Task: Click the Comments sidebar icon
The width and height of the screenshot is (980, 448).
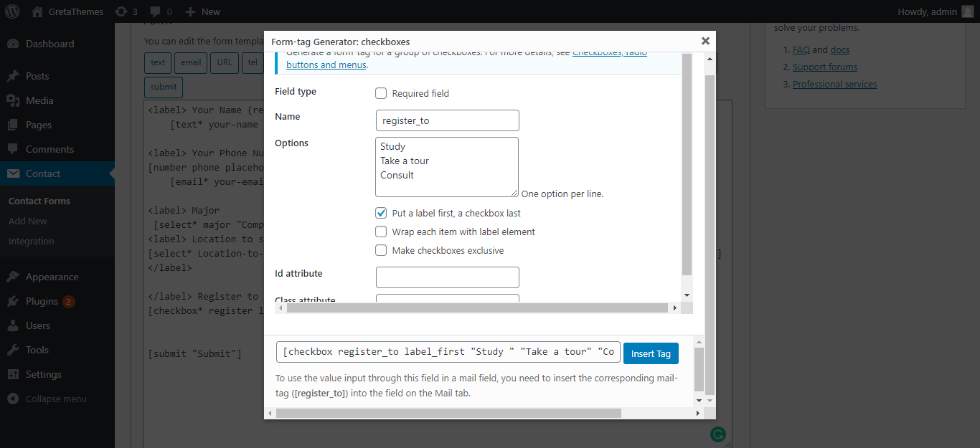Action: point(13,149)
